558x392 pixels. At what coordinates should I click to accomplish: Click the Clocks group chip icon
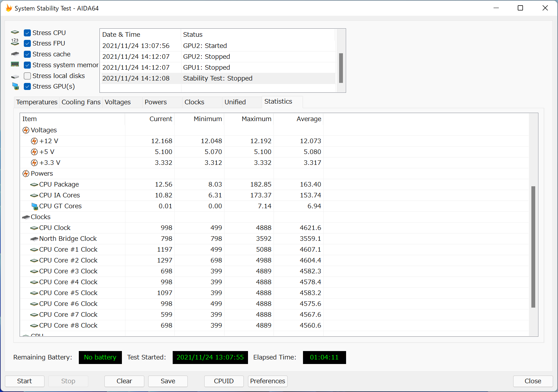[26, 217]
